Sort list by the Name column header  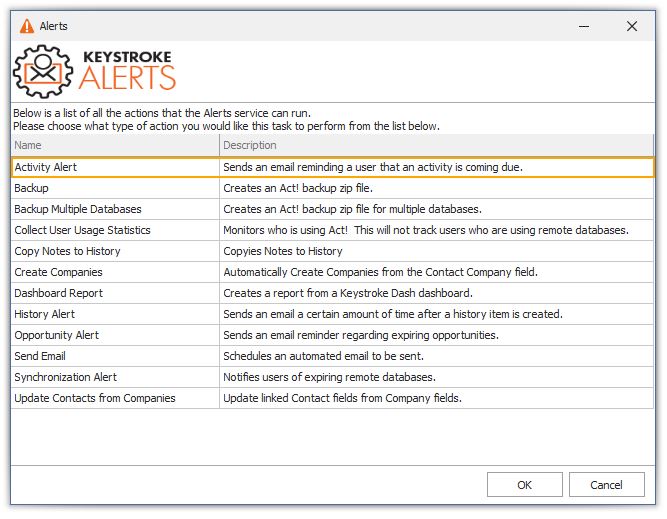point(115,145)
